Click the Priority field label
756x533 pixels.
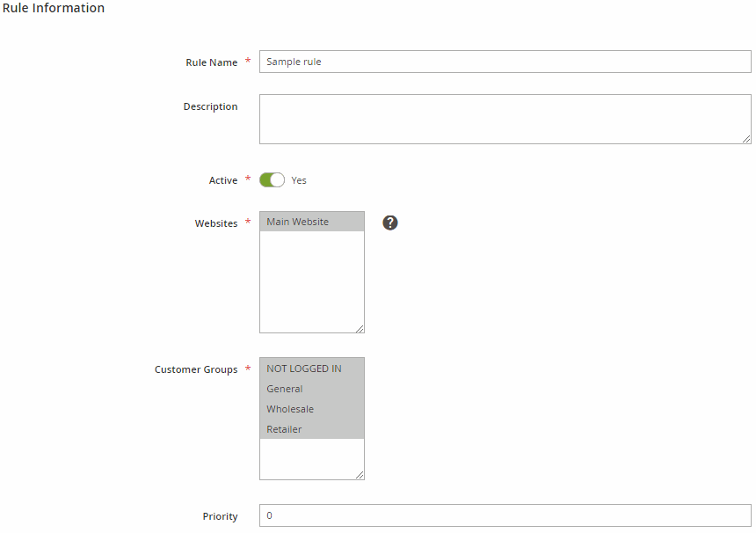click(x=220, y=516)
